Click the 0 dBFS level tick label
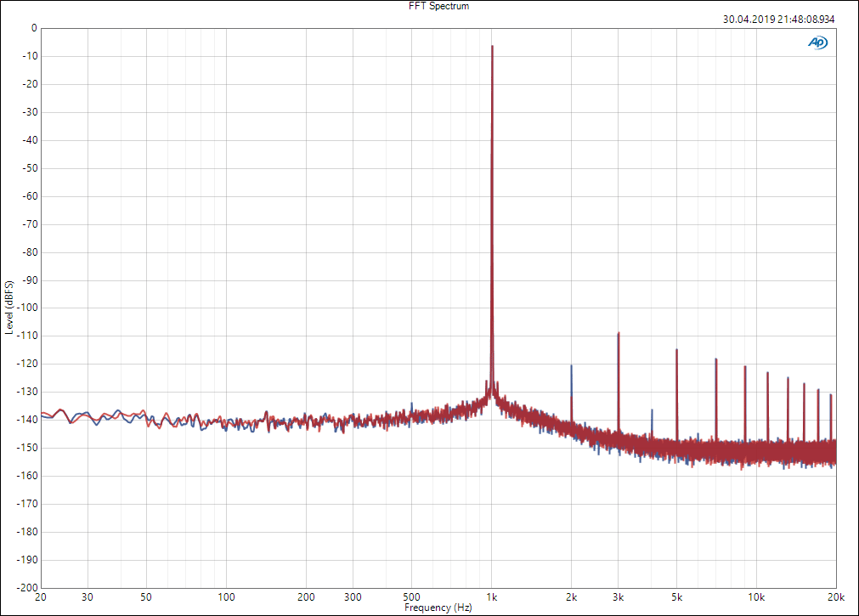 click(33, 28)
